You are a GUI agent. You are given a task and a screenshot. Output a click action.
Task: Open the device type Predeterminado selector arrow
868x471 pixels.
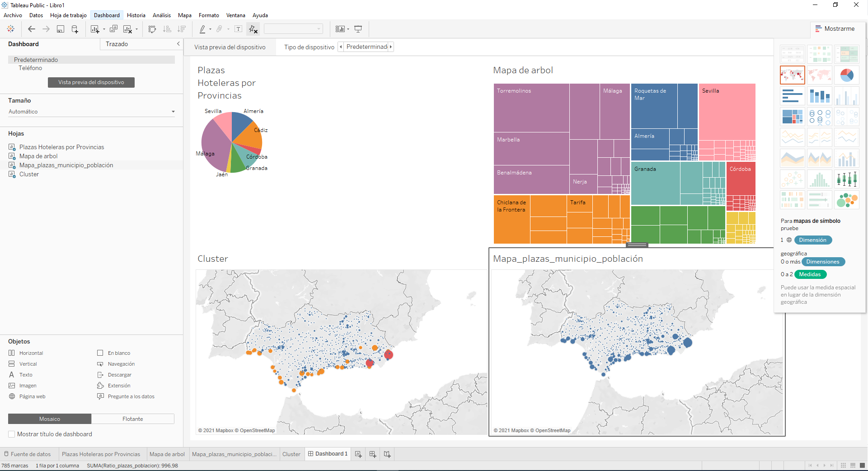[x=391, y=47]
